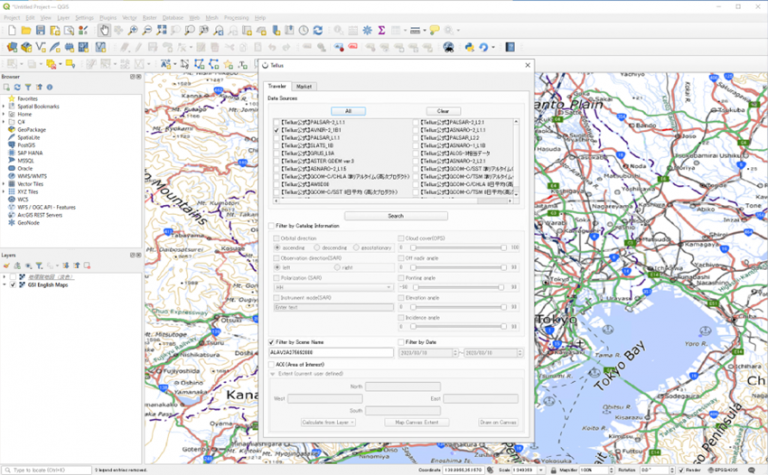768x475 pixels.
Task: Click the Map Canvas Extent button
Action: click(416, 422)
